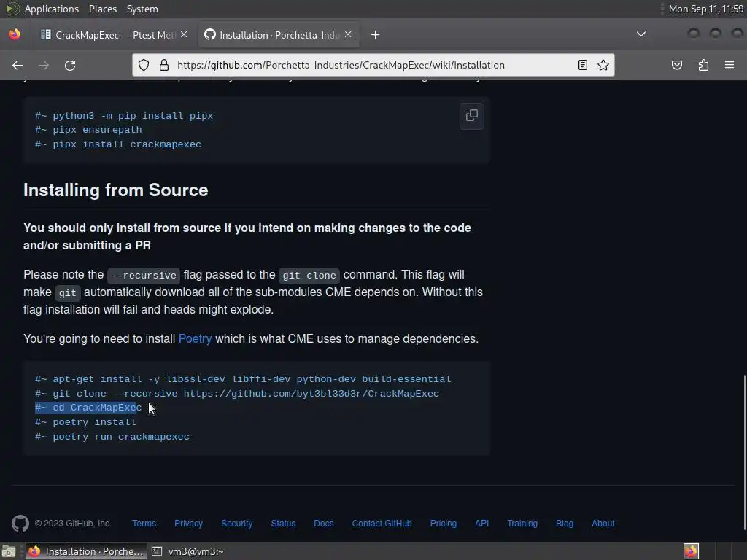Click the page vertical scrollbar thumb
Screen dimensions: 747x560
point(744,452)
